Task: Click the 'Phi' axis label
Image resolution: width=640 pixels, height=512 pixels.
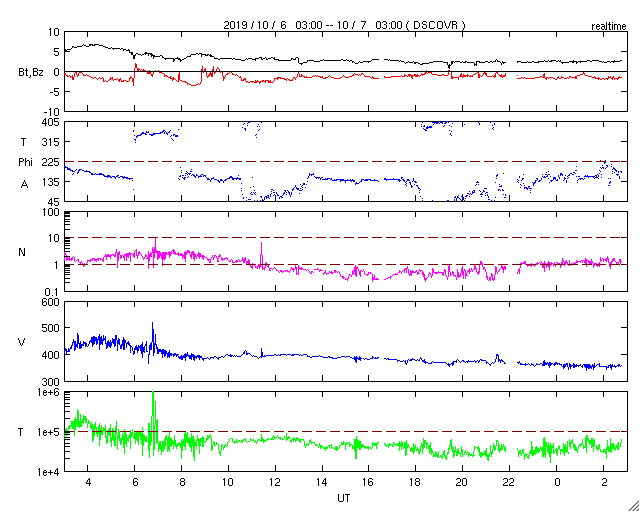Action: click(x=25, y=162)
